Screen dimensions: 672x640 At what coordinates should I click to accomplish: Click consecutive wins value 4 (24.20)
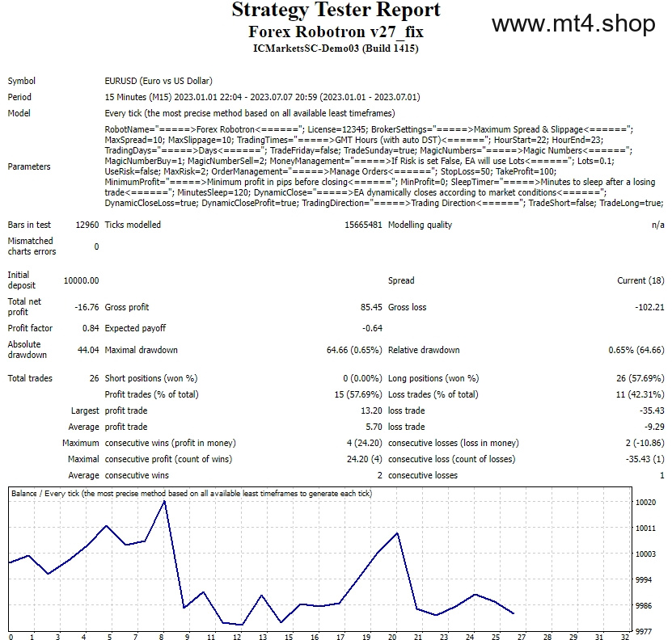click(x=364, y=443)
